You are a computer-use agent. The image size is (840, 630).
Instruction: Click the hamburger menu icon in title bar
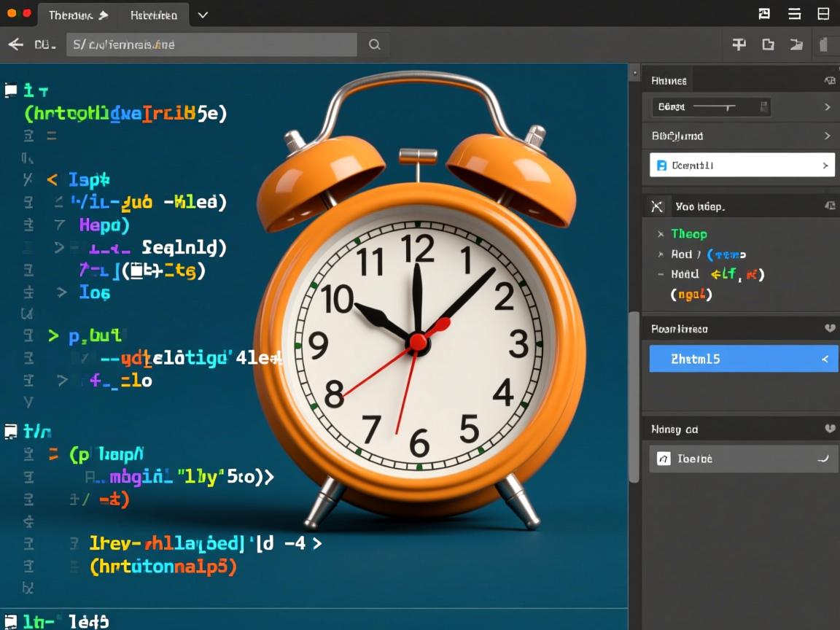pyautogui.click(x=795, y=14)
